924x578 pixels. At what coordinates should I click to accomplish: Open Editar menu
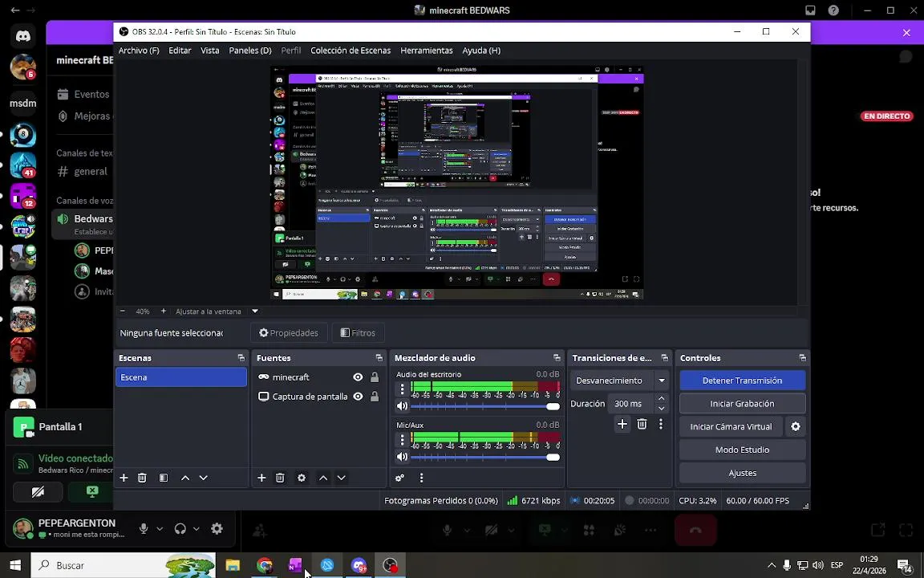coord(180,51)
